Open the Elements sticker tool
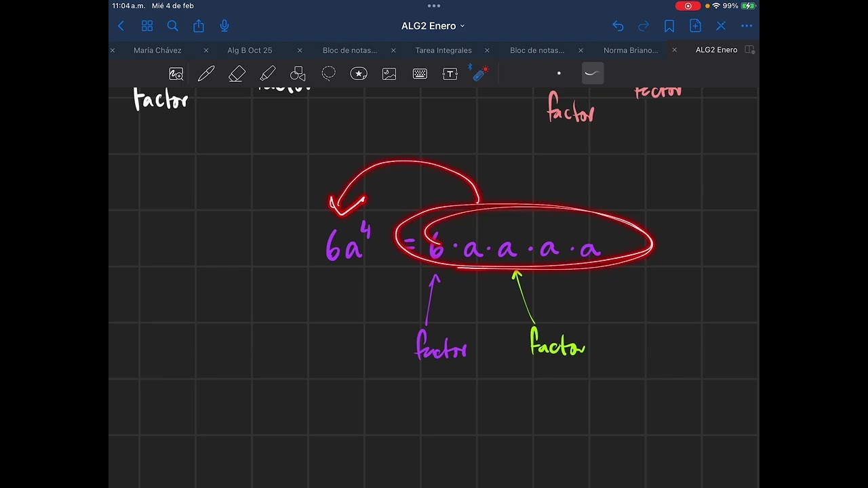 point(359,74)
